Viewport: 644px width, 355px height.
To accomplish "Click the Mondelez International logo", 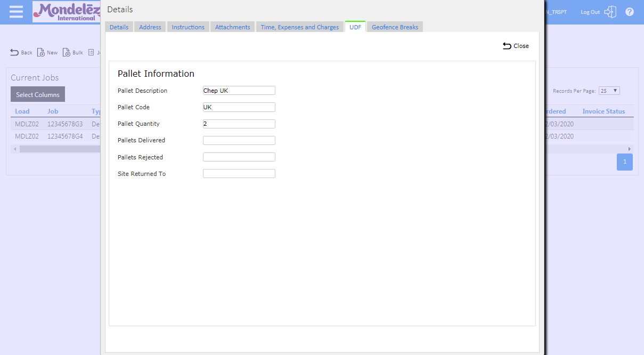I will point(67,12).
